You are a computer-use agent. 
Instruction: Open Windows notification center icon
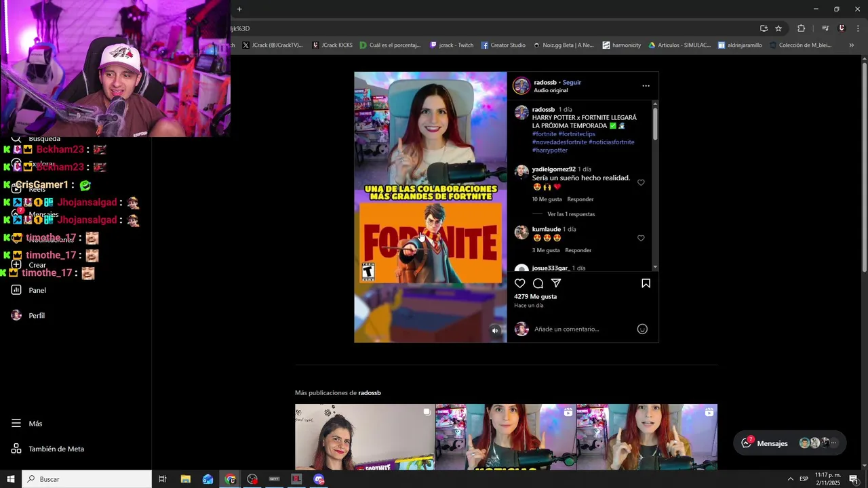click(x=854, y=479)
